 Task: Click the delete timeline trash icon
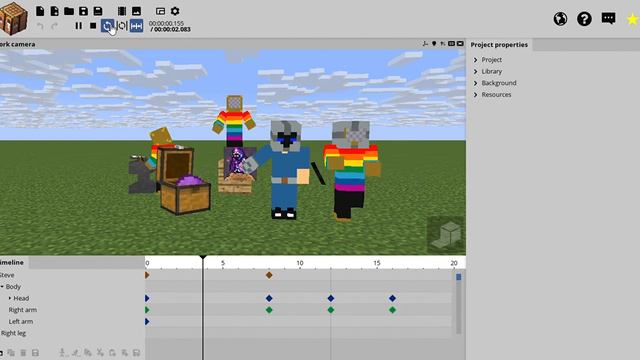click(x=23, y=353)
